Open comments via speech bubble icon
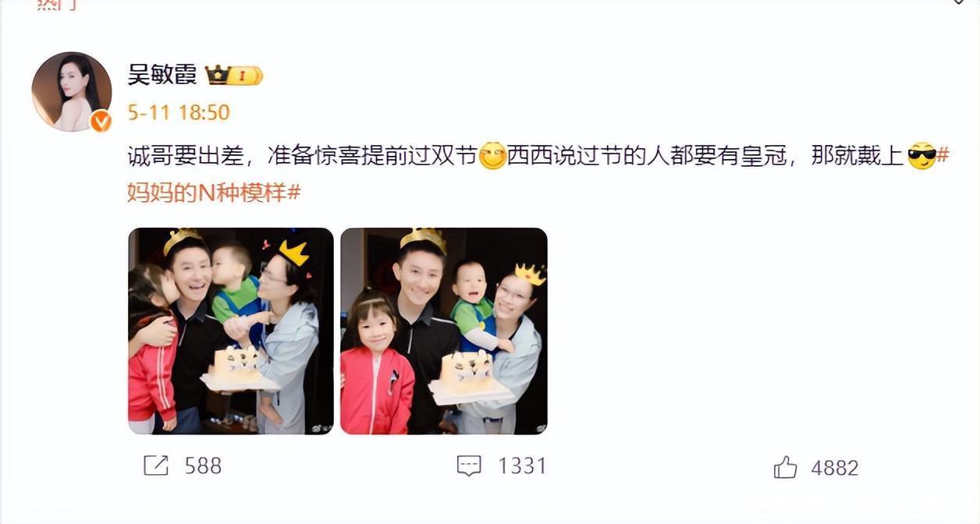This screenshot has height=524, width=980. tap(469, 466)
